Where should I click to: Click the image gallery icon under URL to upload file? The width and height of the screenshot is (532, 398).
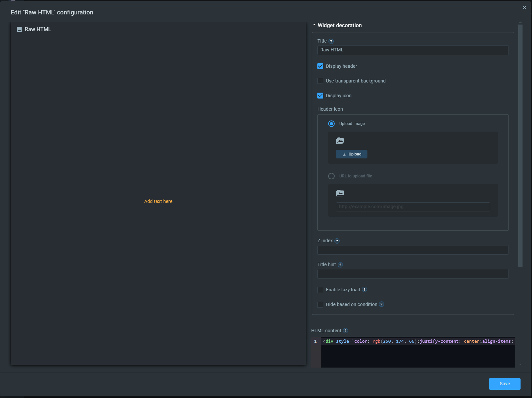coord(340,193)
